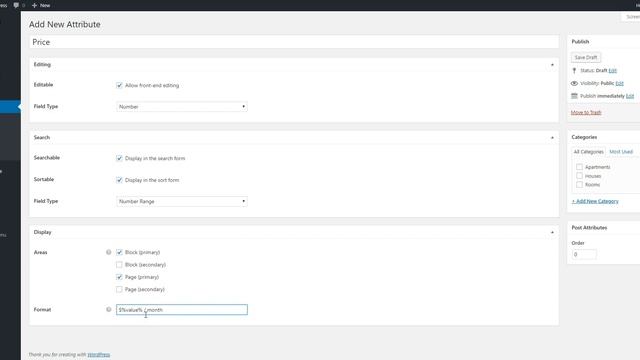Edit the Draft status link
The width and height of the screenshot is (640, 360).
click(612, 71)
